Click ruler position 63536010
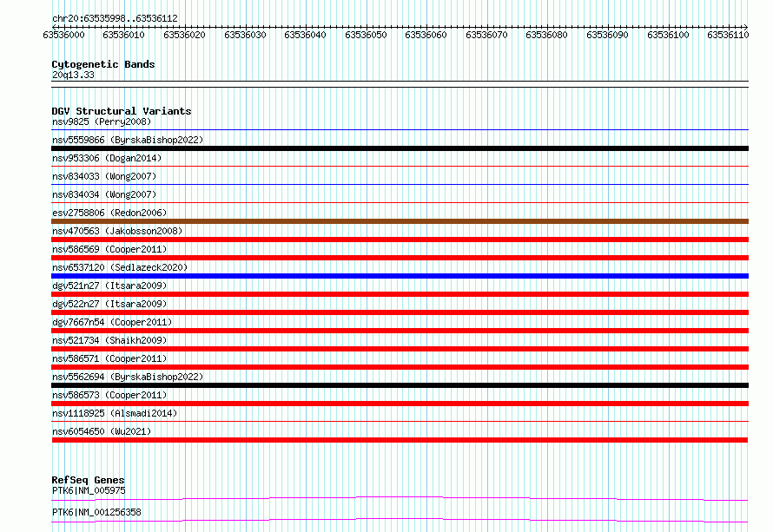Image resolution: width=773 pixels, height=532 pixels. point(123,35)
